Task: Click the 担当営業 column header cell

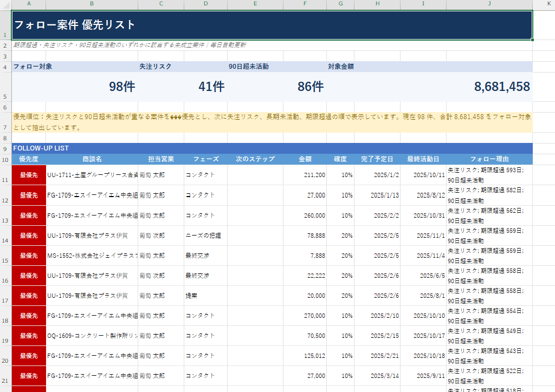Action: [x=160, y=159]
